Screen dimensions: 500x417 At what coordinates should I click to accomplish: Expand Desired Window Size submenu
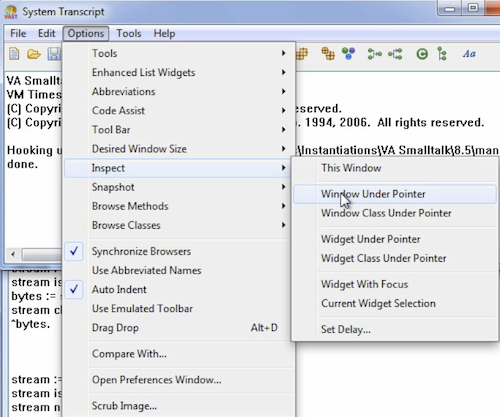178,149
